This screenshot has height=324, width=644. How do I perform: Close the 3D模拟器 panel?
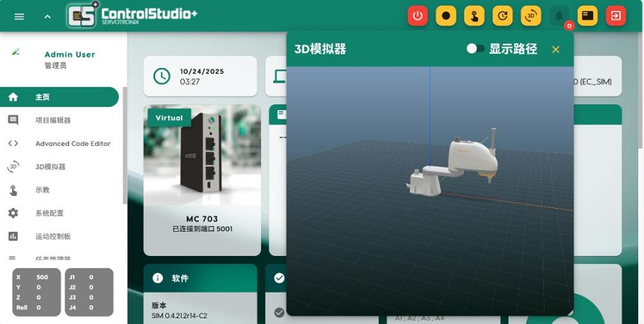(x=555, y=49)
